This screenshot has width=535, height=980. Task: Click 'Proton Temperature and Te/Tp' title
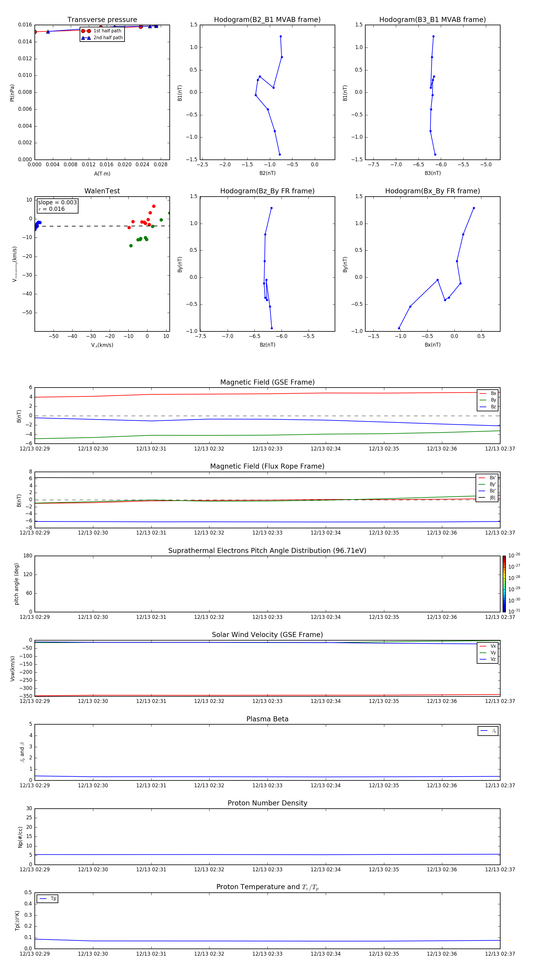[x=267, y=887]
